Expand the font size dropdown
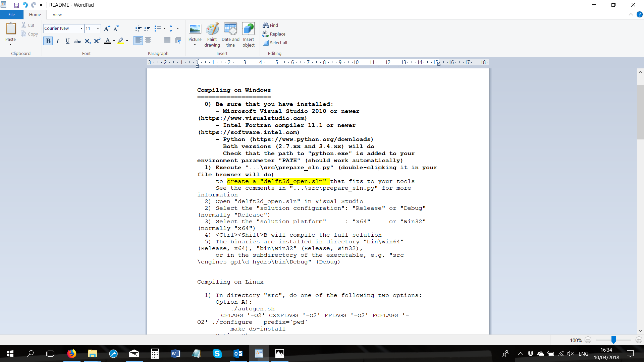This screenshot has height=362, width=644. [x=98, y=28]
